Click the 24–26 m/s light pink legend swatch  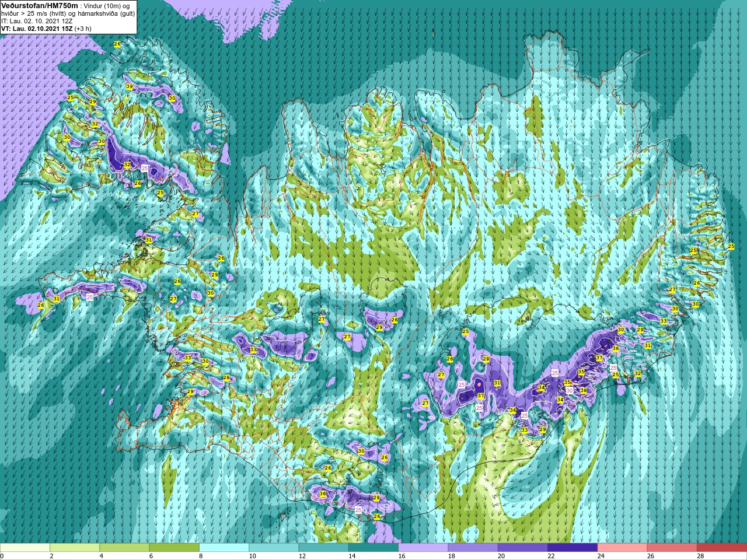622,548
